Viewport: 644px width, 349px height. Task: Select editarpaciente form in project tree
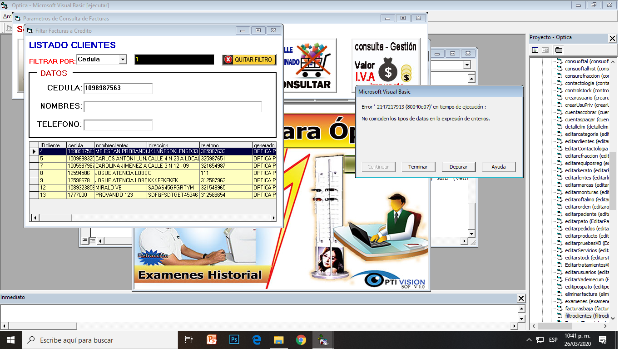(x=587, y=214)
